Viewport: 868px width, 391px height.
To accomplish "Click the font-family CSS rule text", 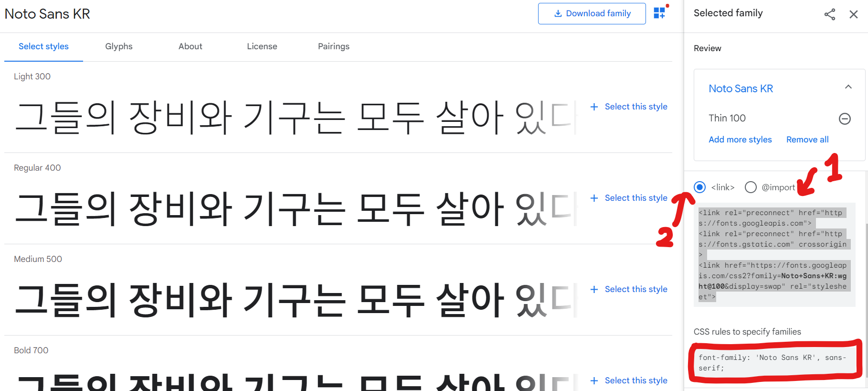I will coord(773,363).
